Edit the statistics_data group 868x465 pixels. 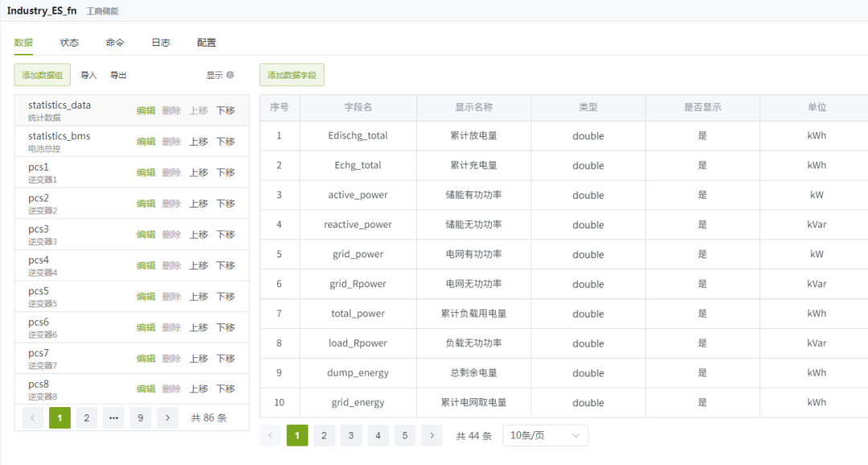pos(146,110)
